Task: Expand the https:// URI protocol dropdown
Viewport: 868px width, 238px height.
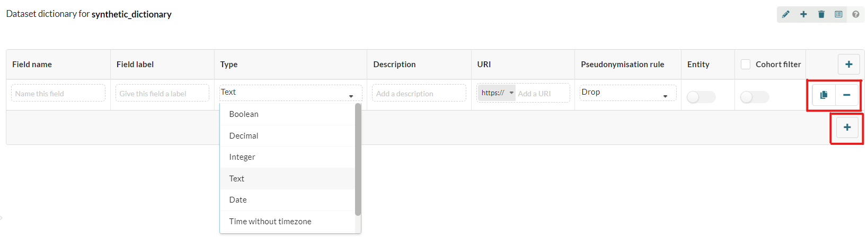Action: click(497, 93)
